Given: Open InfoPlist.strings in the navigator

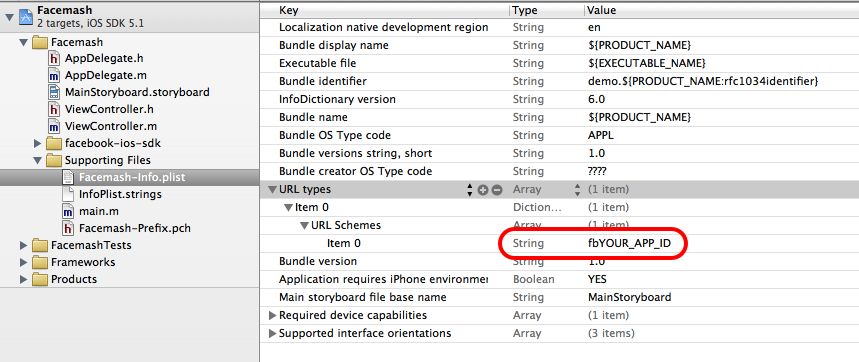Looking at the screenshot, I should [120, 194].
